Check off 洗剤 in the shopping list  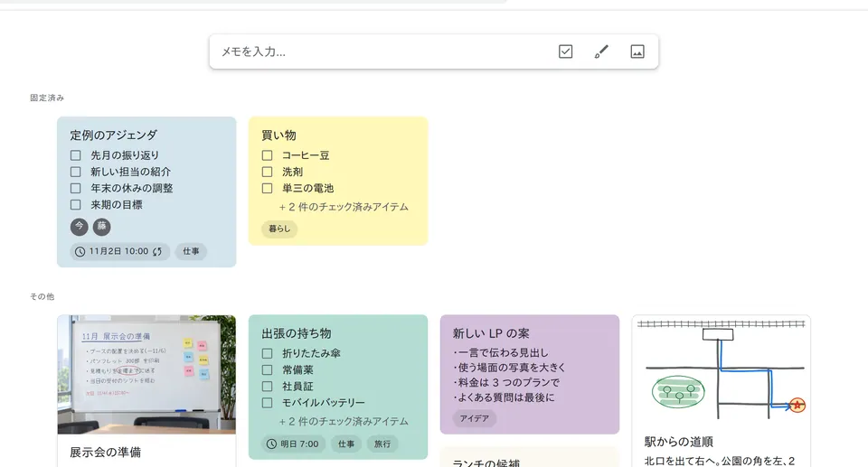coord(268,173)
